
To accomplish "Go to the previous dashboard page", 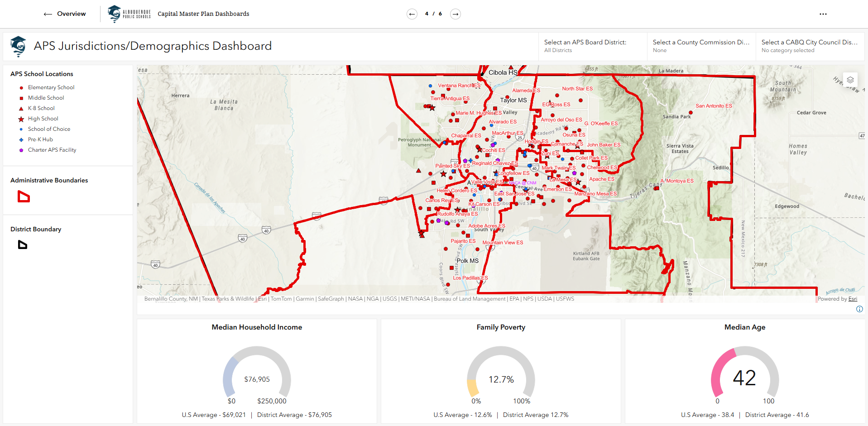I will pyautogui.click(x=412, y=14).
